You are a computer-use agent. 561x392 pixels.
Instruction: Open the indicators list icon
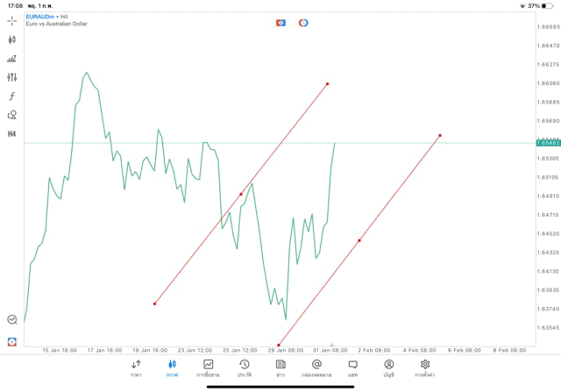(12, 59)
